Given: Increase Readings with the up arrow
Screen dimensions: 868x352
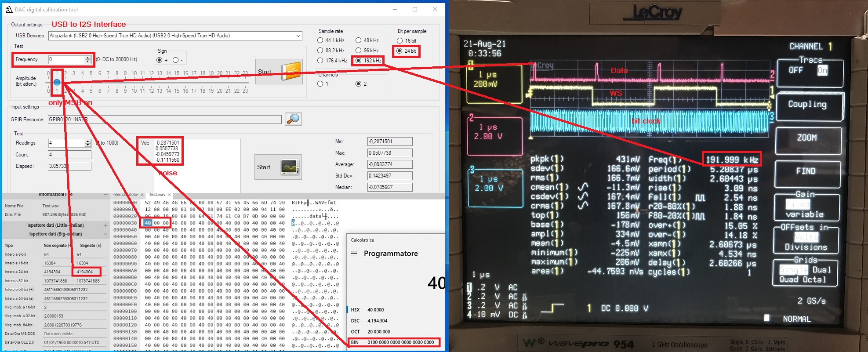Looking at the screenshot, I should coord(88,141).
